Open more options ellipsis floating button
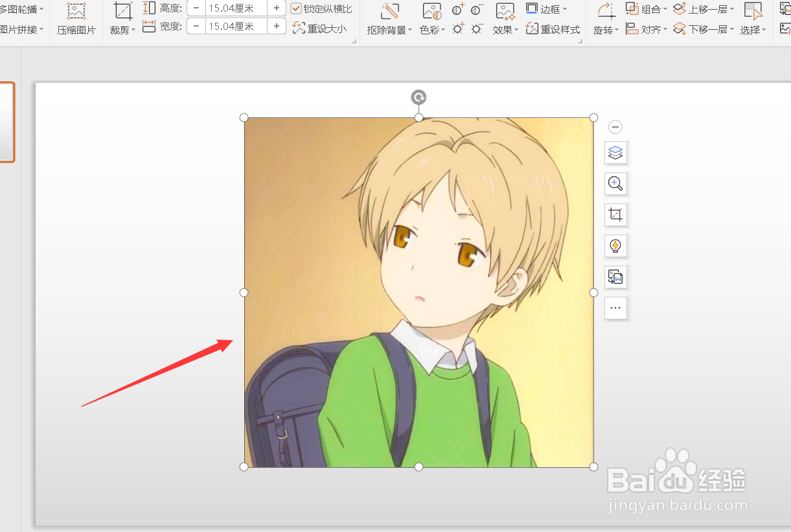791x532 pixels. 615,308
